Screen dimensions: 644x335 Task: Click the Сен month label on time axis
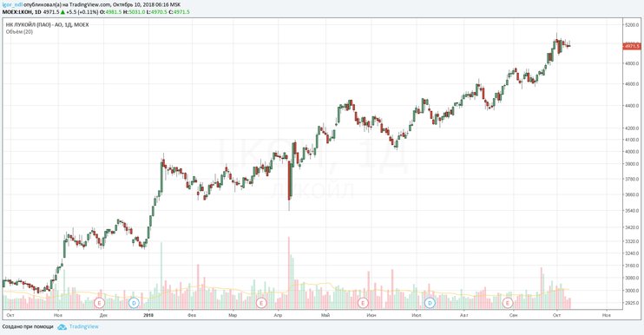(513, 315)
